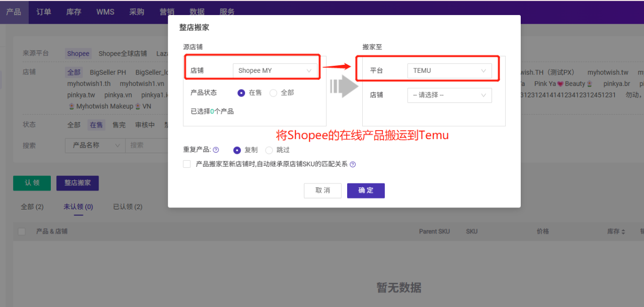644x307 pixels.
Task: Click the sort icon on 库存 column
Action: [623, 232]
